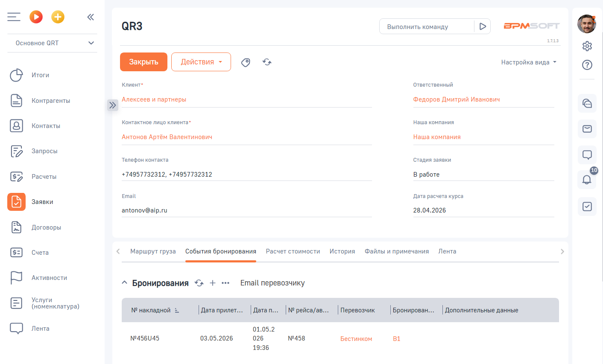Viewport: 603px width, 364px height.
Task: Run command with the play arrow icon
Action: 483,26
